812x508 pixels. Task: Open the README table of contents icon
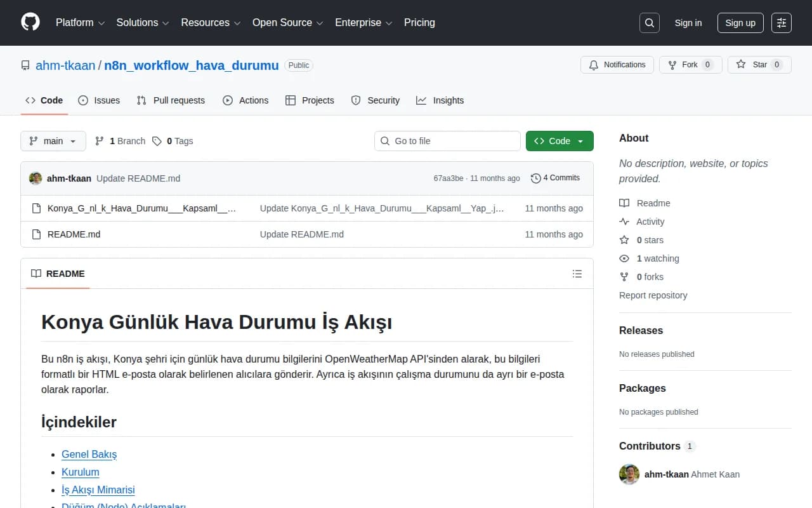[x=577, y=274]
